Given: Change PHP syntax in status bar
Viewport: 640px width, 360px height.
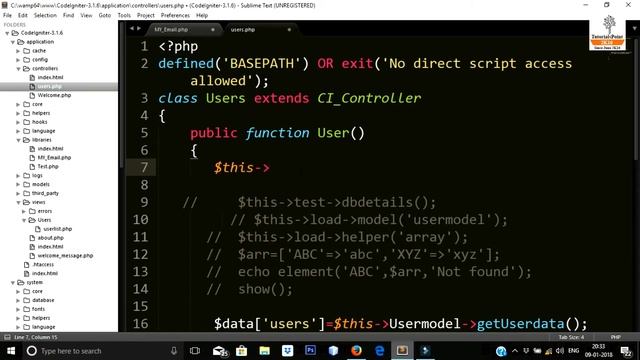Looking at the screenshot, I should pyautogui.click(x=616, y=337).
